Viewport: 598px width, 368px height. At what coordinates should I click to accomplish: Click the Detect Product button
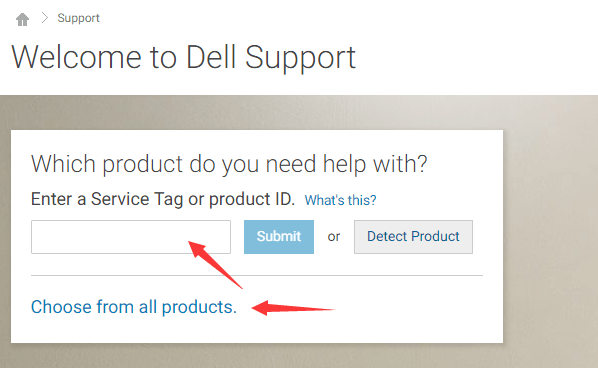point(413,237)
